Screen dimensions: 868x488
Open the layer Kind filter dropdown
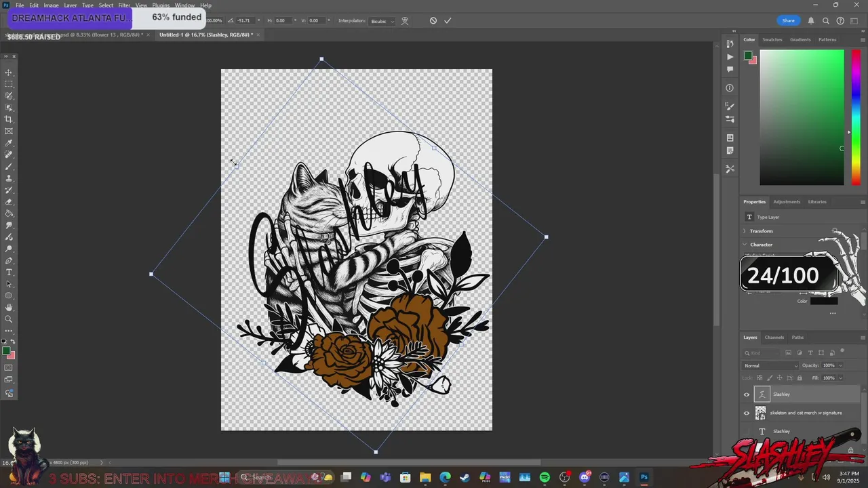point(763,352)
